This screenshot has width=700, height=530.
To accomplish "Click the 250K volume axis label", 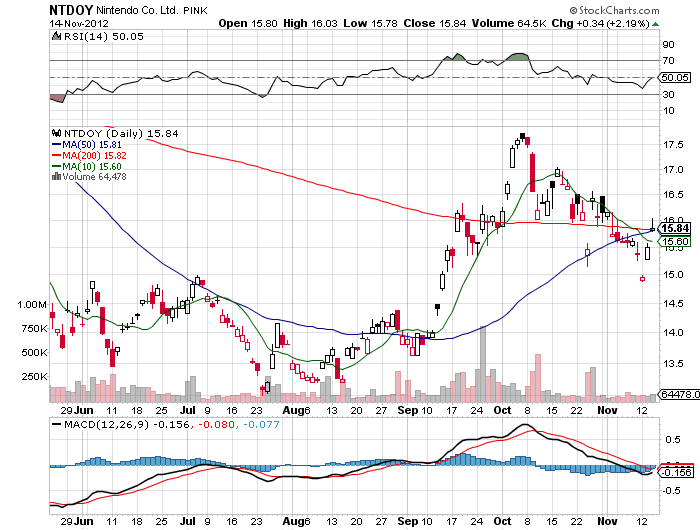I will click(x=34, y=377).
